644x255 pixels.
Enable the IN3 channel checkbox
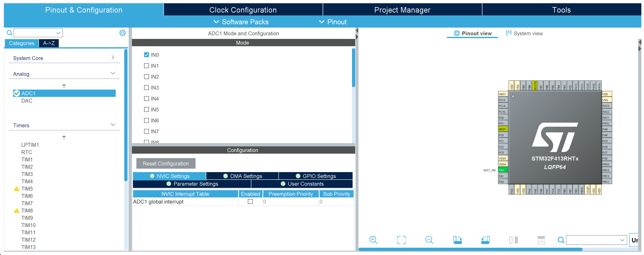click(147, 88)
